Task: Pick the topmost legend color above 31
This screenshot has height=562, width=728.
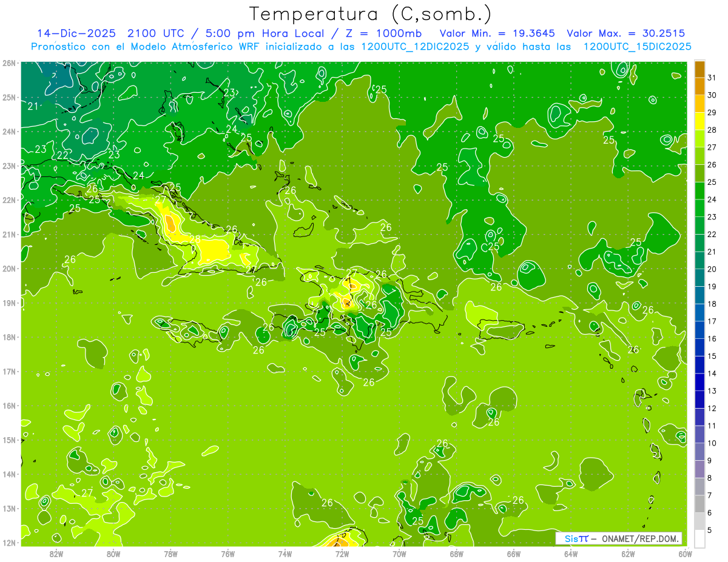Action: (699, 69)
